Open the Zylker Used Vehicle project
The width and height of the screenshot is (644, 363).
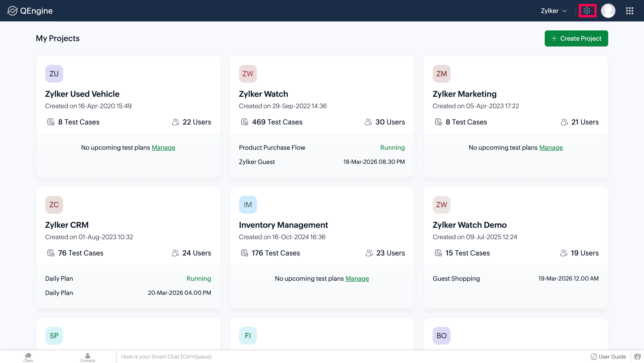click(x=82, y=94)
